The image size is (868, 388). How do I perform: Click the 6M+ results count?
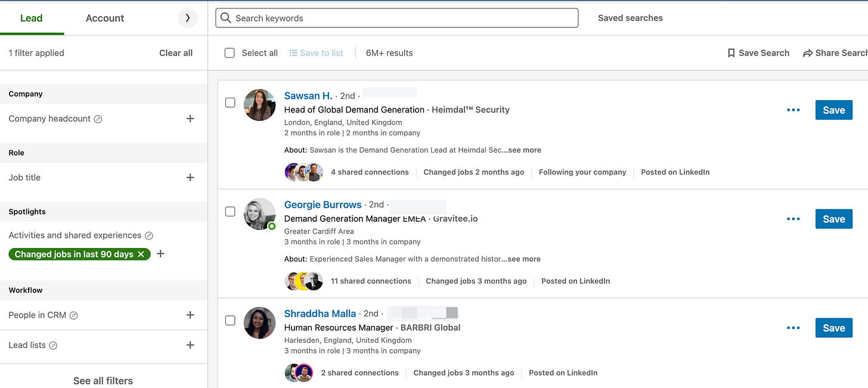(389, 53)
